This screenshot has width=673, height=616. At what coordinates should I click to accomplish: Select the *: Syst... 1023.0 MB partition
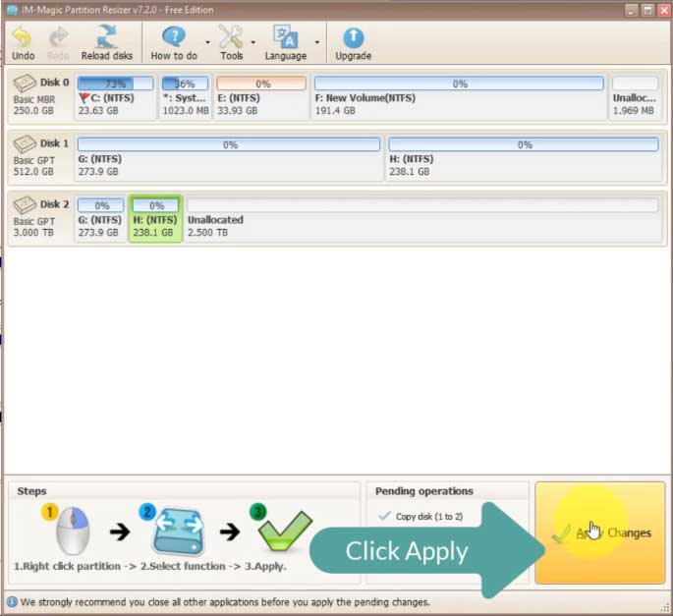186,96
